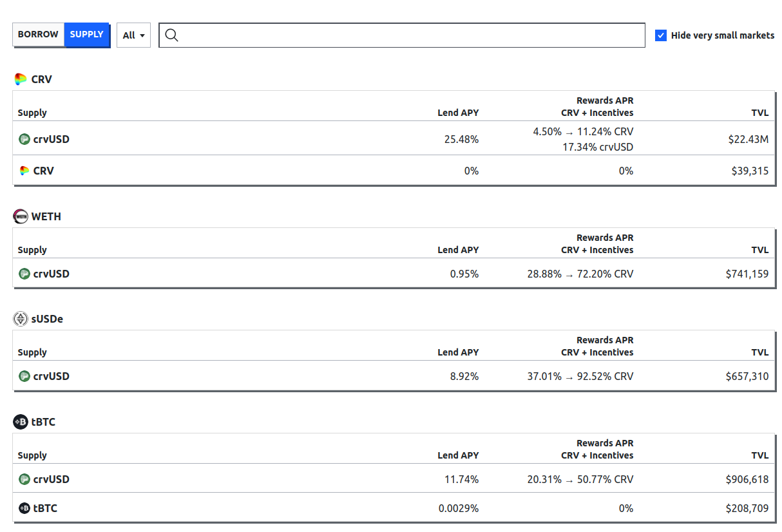Click the CRV section header logo
782x532 pixels.
point(21,79)
